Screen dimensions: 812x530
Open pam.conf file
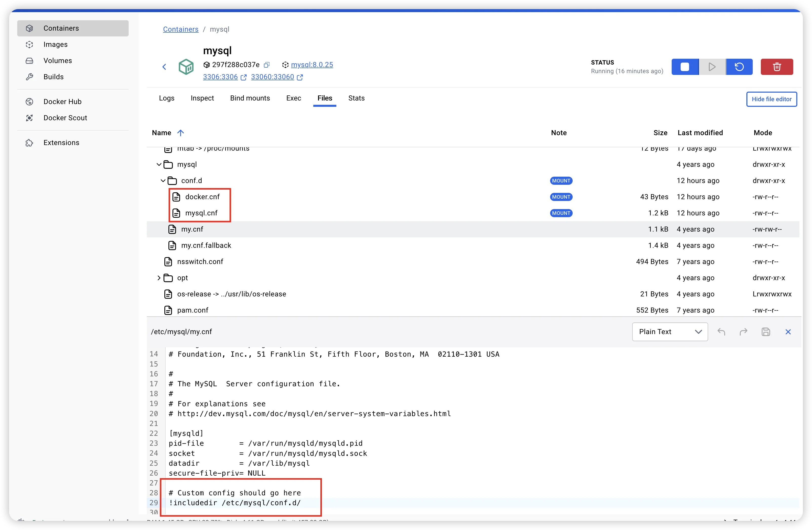[192, 310]
